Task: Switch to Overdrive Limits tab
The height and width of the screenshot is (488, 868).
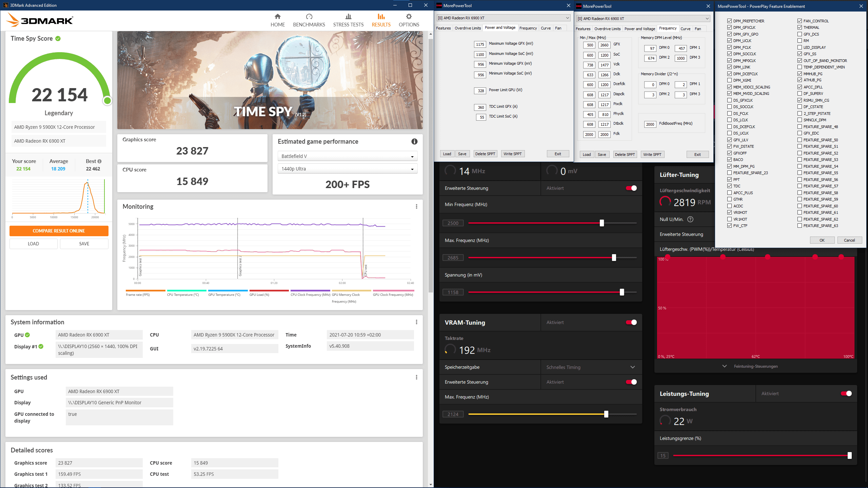Action: tap(468, 28)
